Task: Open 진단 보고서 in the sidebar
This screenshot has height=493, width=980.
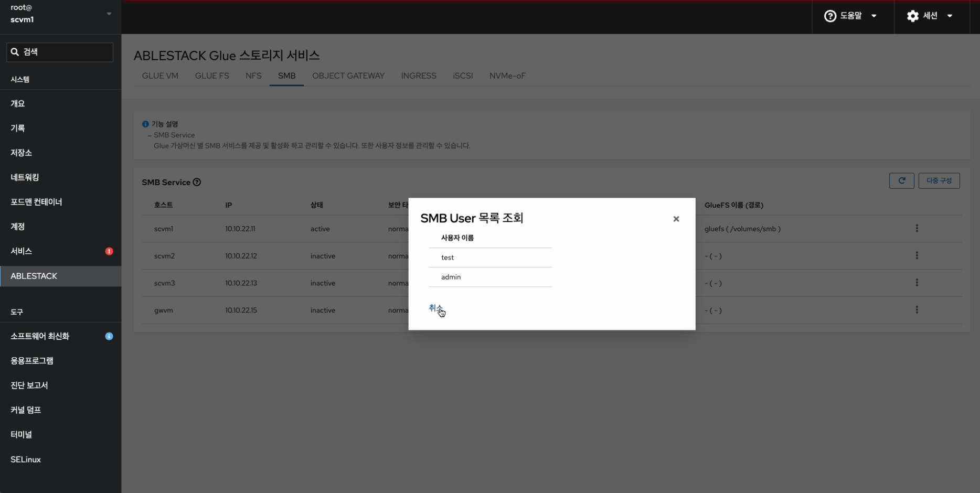Action: pos(61,385)
